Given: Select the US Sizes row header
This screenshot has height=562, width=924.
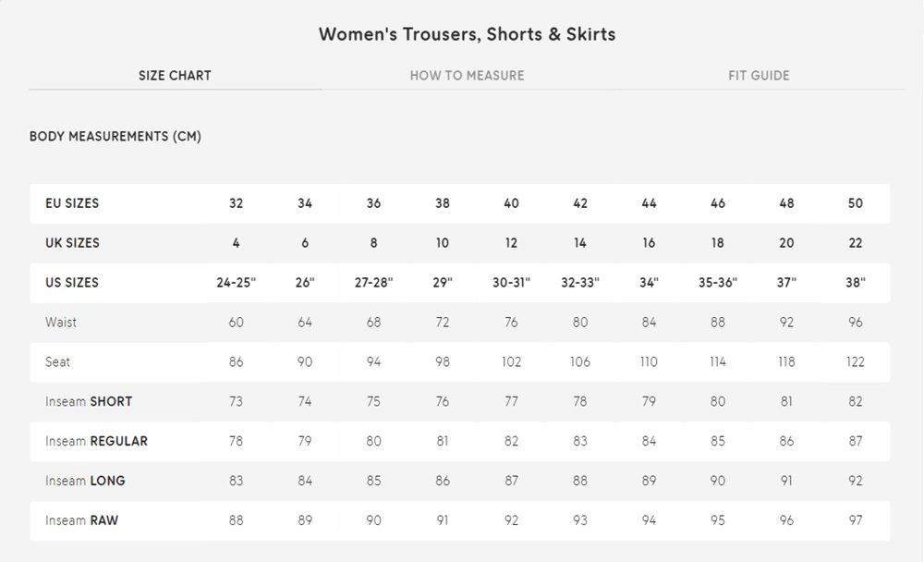Looking at the screenshot, I should tap(72, 283).
